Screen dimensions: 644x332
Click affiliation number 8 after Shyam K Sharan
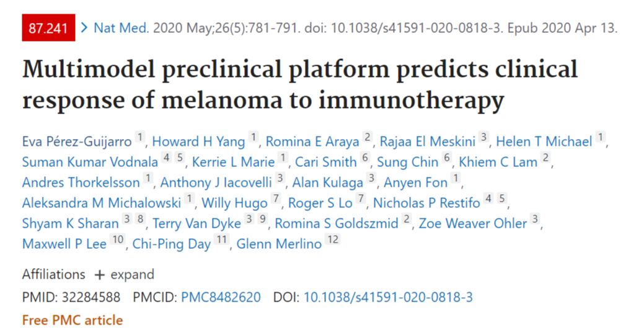[141, 219]
